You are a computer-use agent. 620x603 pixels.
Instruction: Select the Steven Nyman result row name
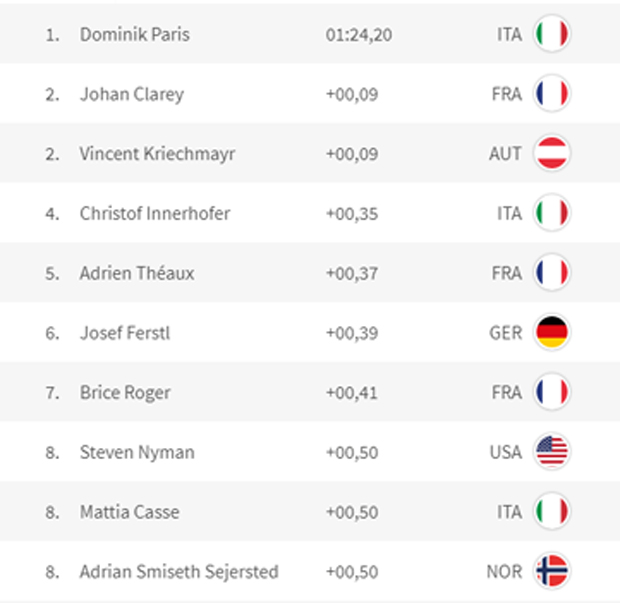click(x=137, y=452)
